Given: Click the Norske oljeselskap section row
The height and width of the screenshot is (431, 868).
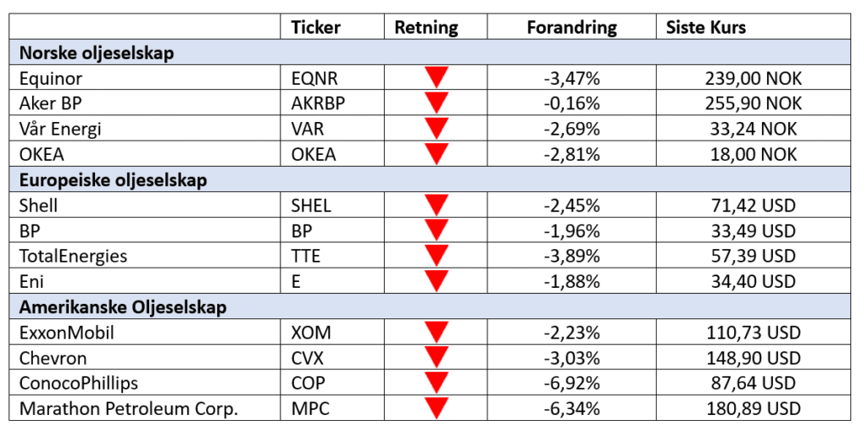Looking at the screenshot, I should 96,53.
